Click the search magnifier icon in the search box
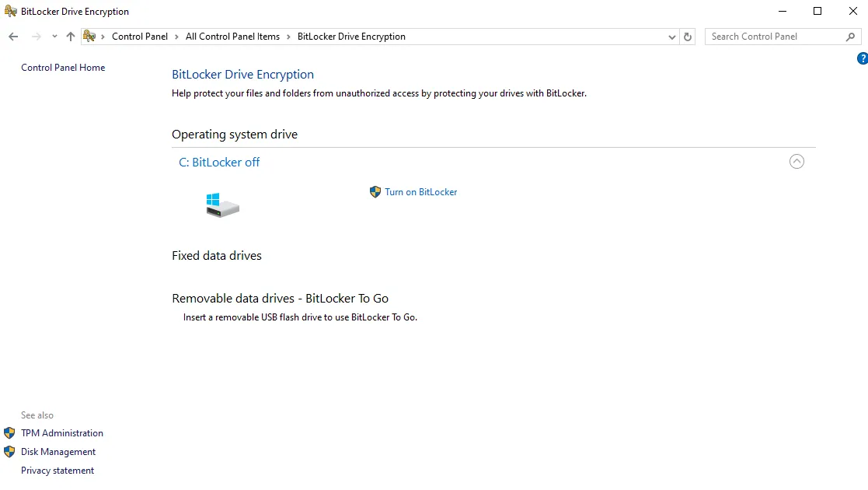This screenshot has height=490, width=868. pyautogui.click(x=850, y=36)
